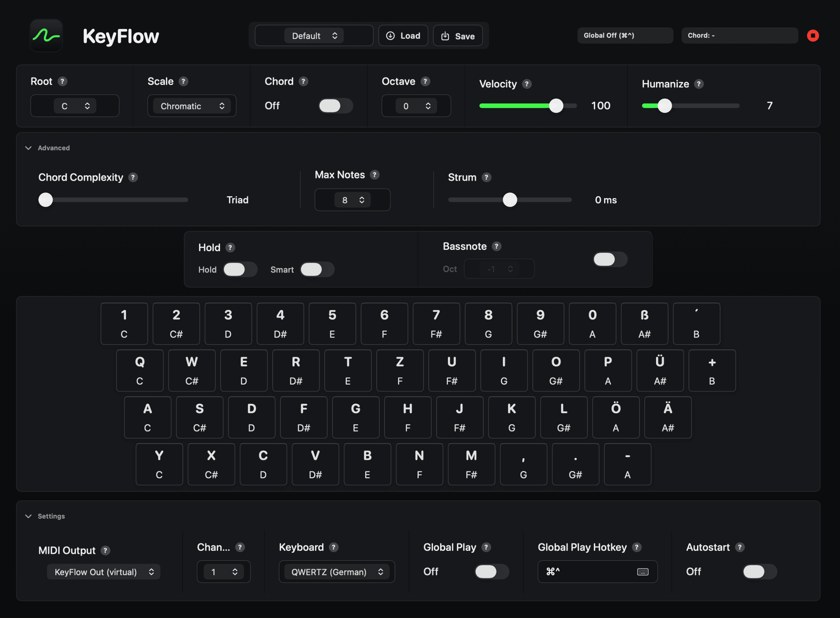Click the Chord display field
The height and width of the screenshot is (618, 840).
(739, 36)
